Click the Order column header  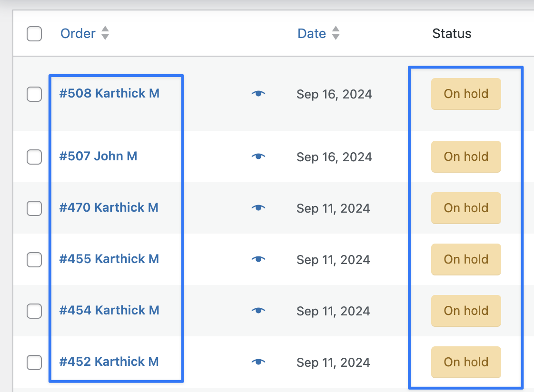pos(78,33)
